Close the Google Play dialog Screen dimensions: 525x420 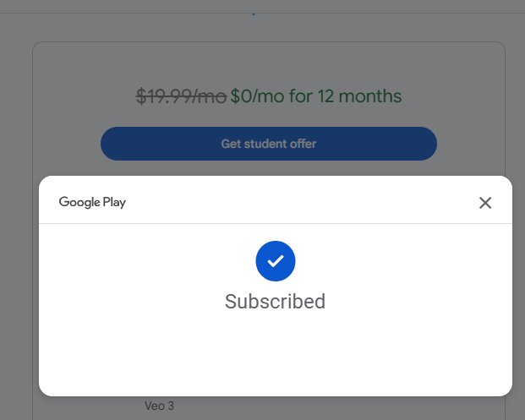click(485, 203)
